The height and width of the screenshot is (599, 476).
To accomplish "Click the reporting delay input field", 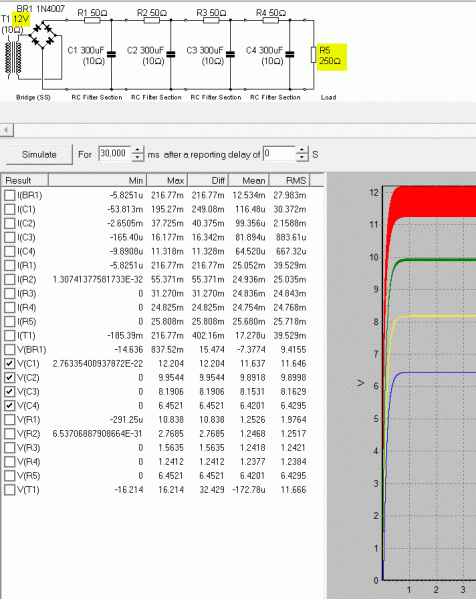I will (279, 154).
